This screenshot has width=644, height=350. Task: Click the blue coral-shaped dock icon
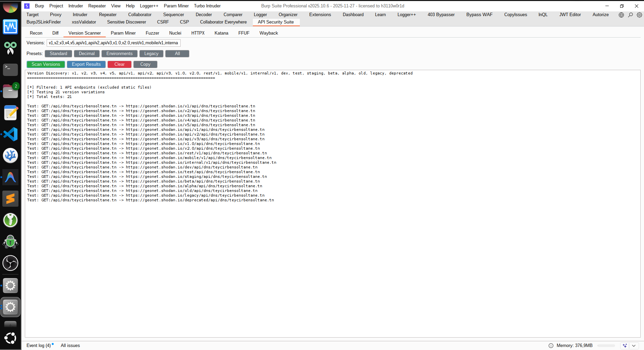tap(10, 156)
